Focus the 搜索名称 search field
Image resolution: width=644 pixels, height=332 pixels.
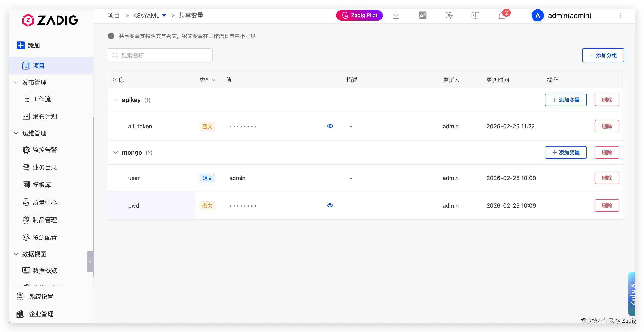160,55
